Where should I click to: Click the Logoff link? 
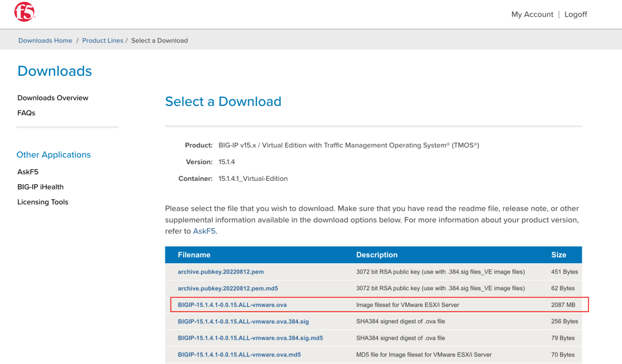(x=575, y=14)
